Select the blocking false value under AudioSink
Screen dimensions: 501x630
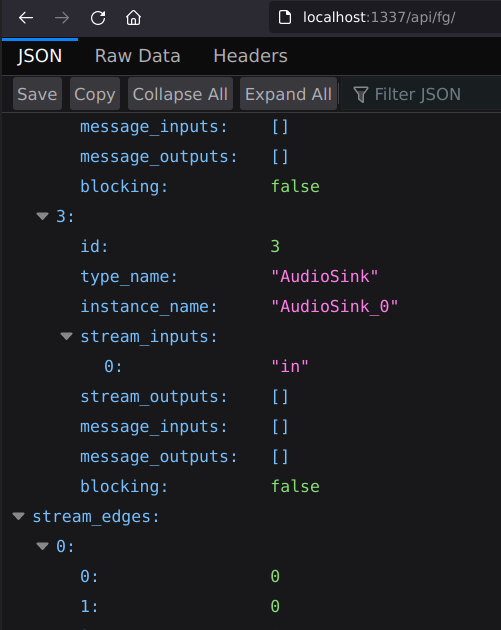tap(295, 487)
